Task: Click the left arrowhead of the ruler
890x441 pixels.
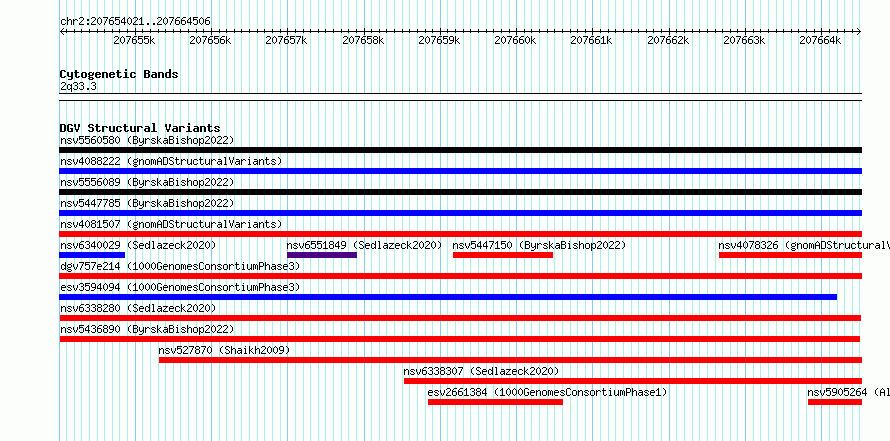Action: pyautogui.click(x=62, y=31)
